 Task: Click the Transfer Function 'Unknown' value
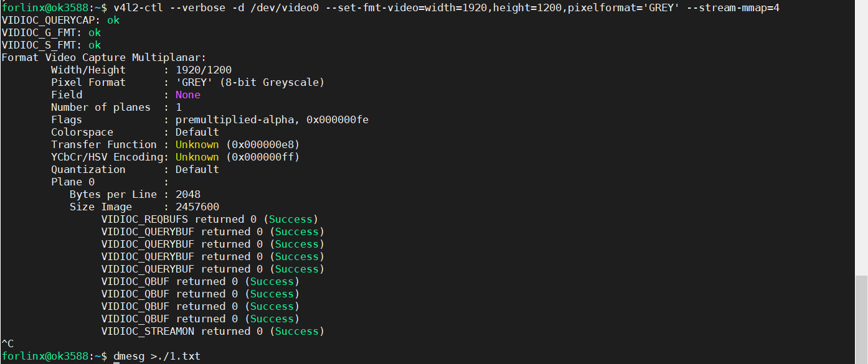[x=197, y=144]
